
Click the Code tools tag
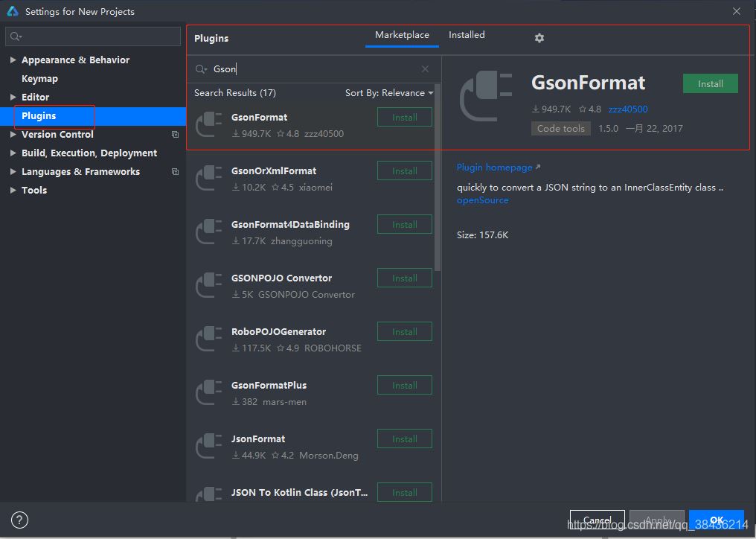[x=561, y=128]
